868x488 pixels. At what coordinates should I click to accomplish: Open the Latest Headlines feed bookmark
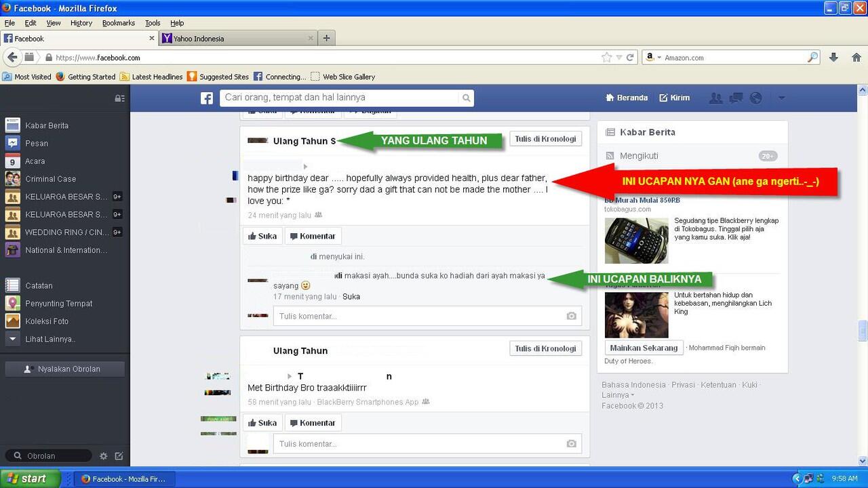coord(151,77)
